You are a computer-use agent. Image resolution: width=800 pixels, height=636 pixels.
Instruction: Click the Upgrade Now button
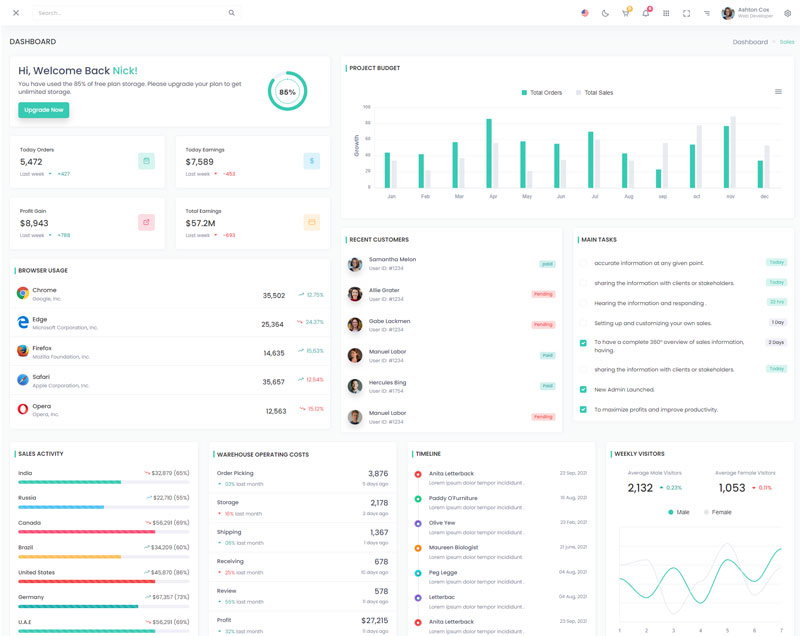tap(43, 110)
